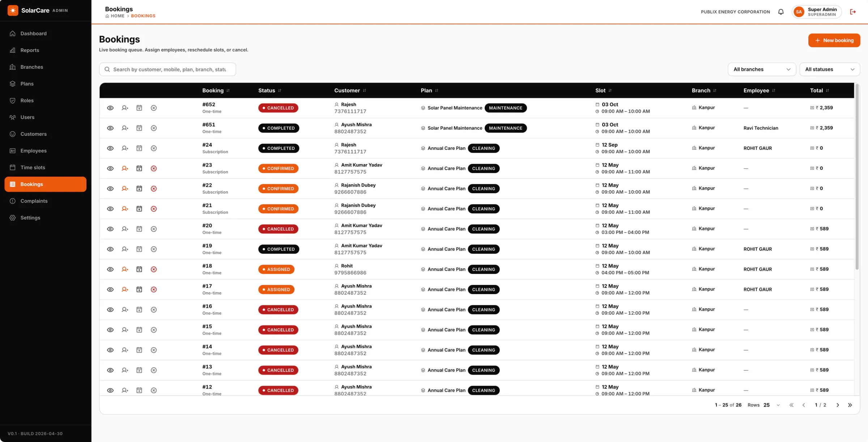Go to next page arrow
This screenshot has height=442, width=868.
pyautogui.click(x=838, y=405)
